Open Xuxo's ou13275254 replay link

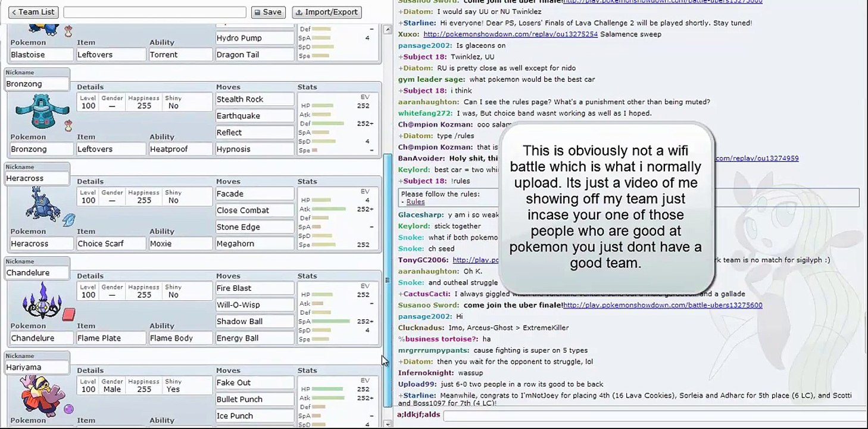(x=510, y=35)
